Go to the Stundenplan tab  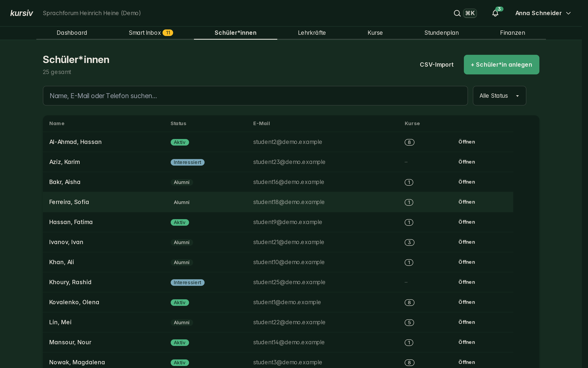coord(441,33)
